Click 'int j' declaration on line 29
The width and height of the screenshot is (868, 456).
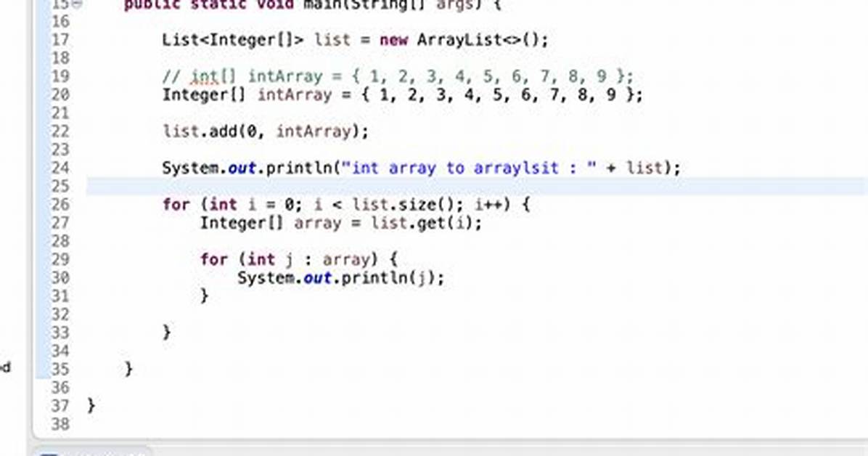click(270, 259)
